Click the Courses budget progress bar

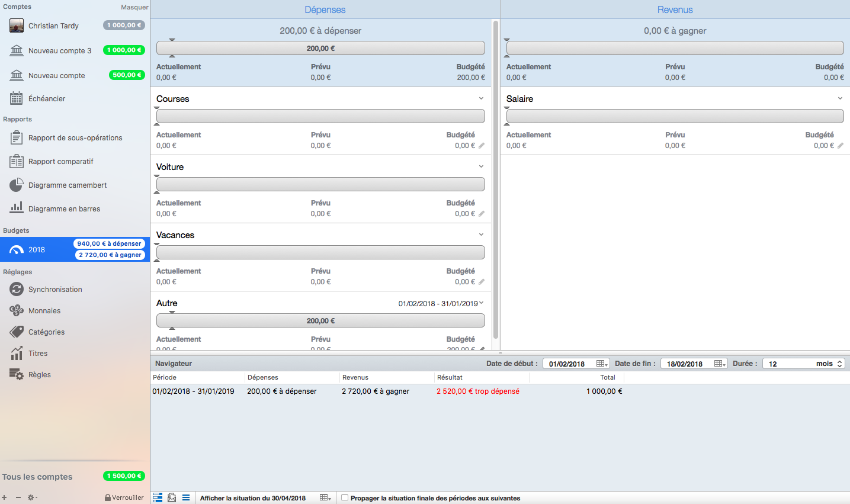point(320,117)
